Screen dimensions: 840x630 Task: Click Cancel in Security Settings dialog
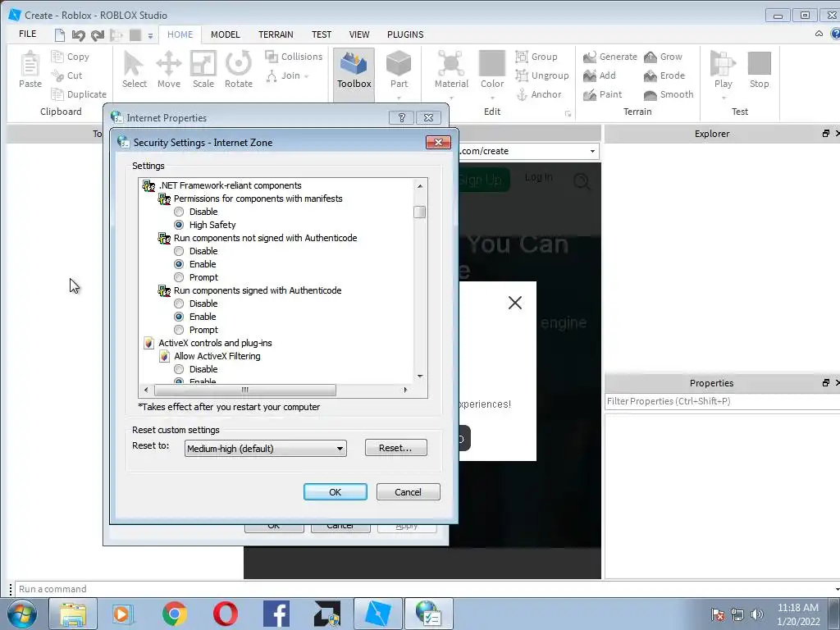pos(409,492)
